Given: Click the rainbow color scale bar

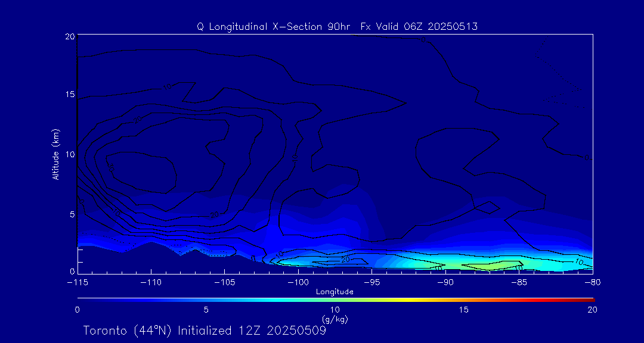Looking at the screenshot, I should 336,300.
